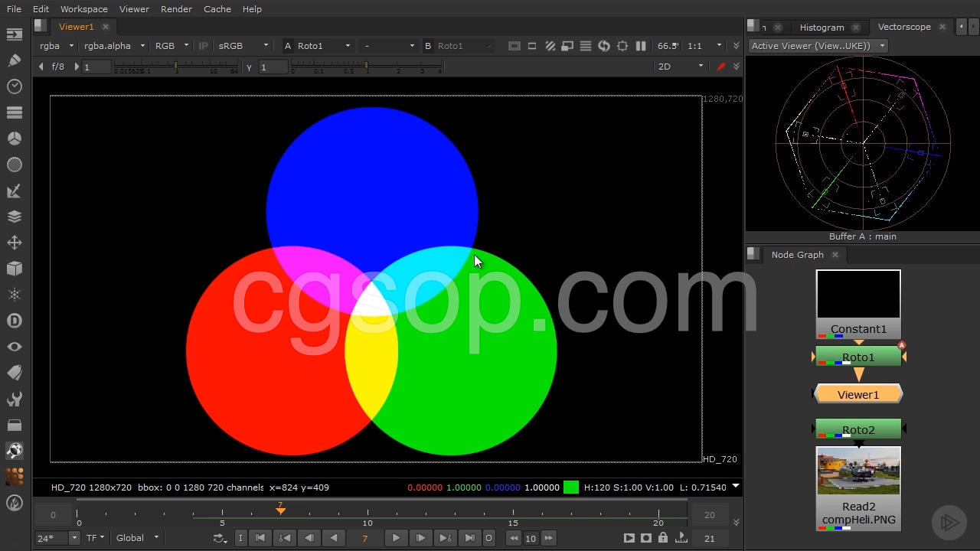Open the rgba.alpha channel dropdown
Image resolution: width=980 pixels, height=551 pixels.
click(x=114, y=46)
